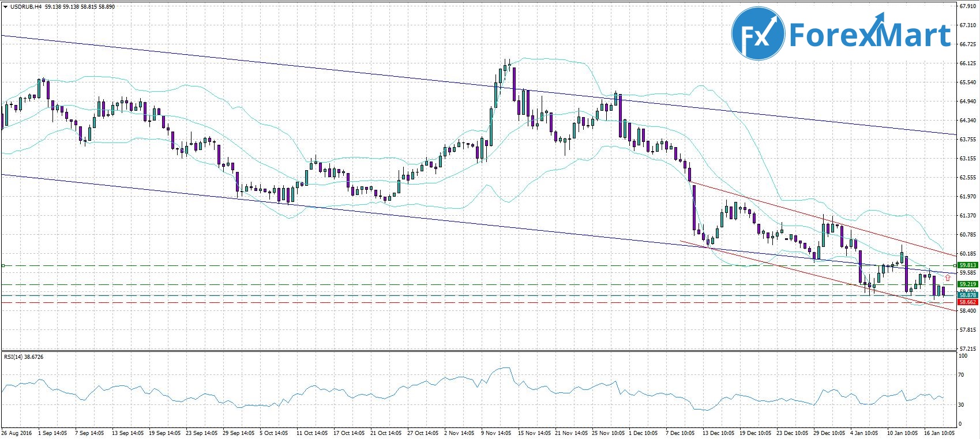
Task: Click the green 59.219 price level tag
Action: [967, 284]
